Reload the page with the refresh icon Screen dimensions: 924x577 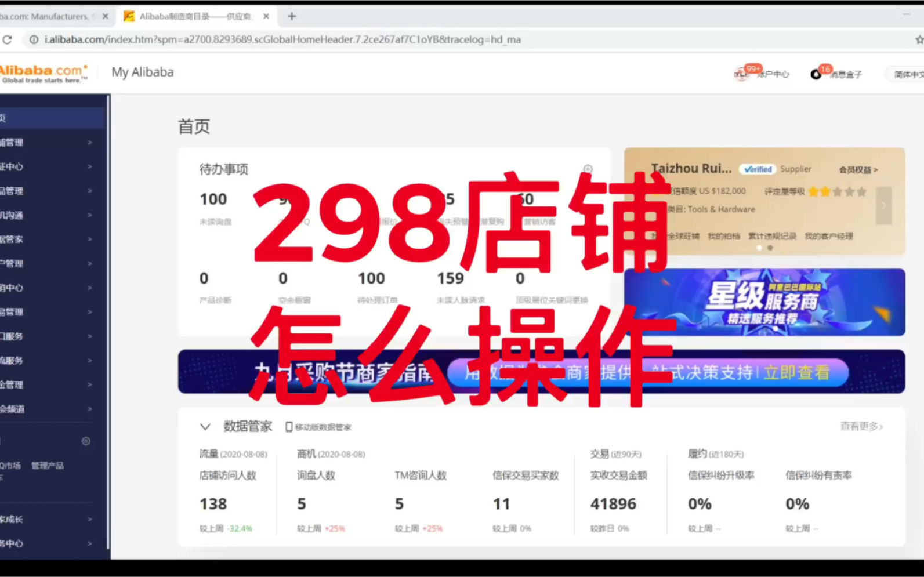[7, 39]
